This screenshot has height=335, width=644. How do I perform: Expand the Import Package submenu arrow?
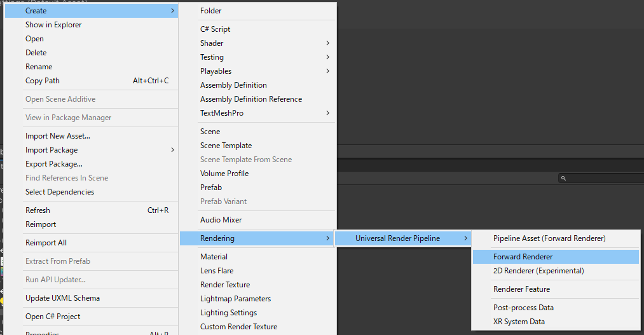[172, 150]
